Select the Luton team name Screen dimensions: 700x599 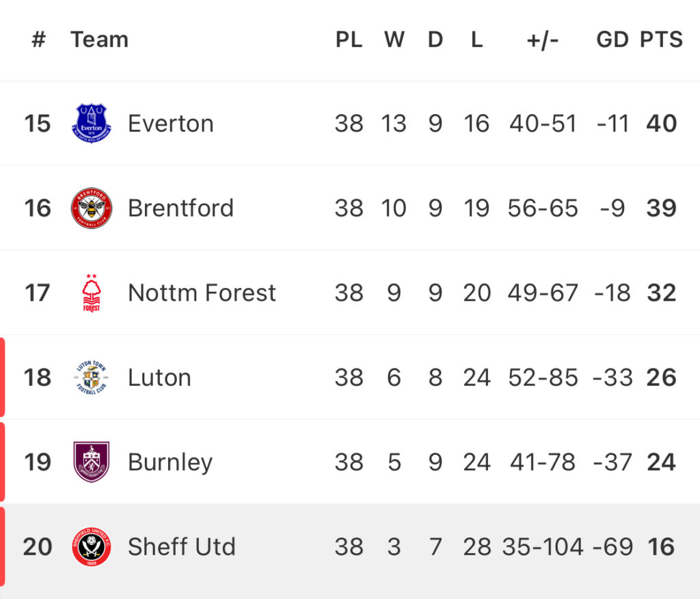click(x=159, y=377)
